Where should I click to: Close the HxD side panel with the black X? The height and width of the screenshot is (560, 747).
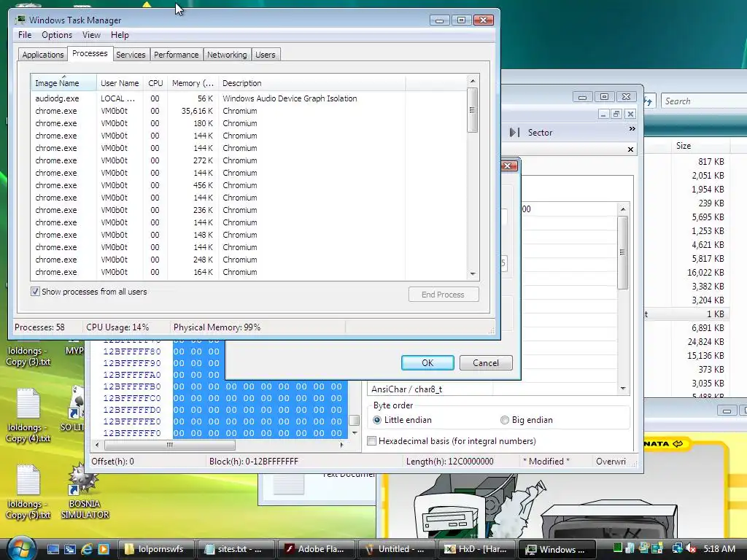click(630, 149)
